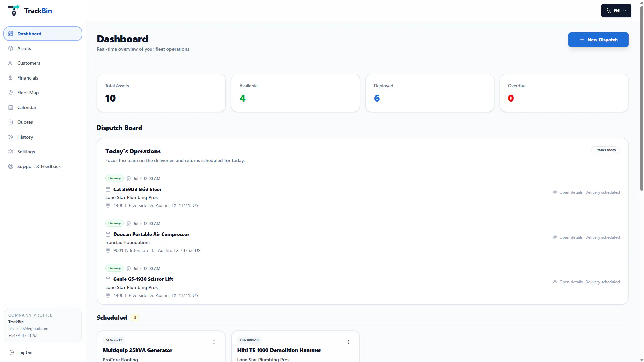Click the Available assets card

pyautogui.click(x=295, y=93)
